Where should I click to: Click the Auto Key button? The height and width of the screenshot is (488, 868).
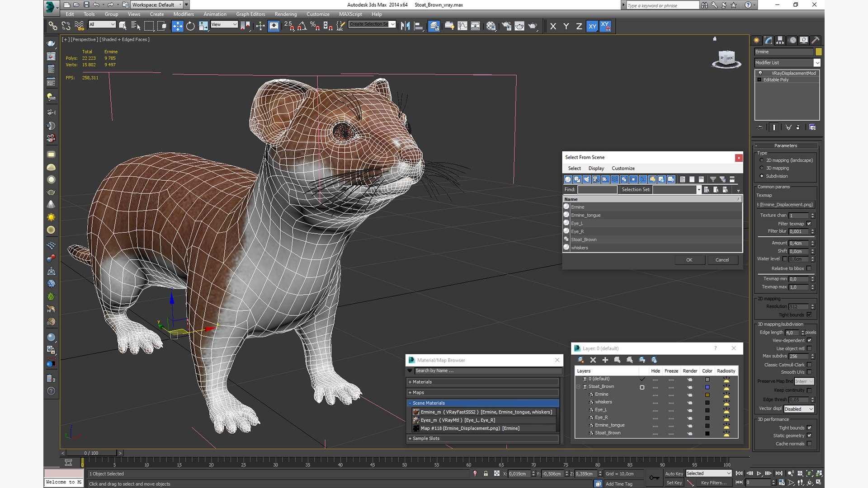point(674,474)
